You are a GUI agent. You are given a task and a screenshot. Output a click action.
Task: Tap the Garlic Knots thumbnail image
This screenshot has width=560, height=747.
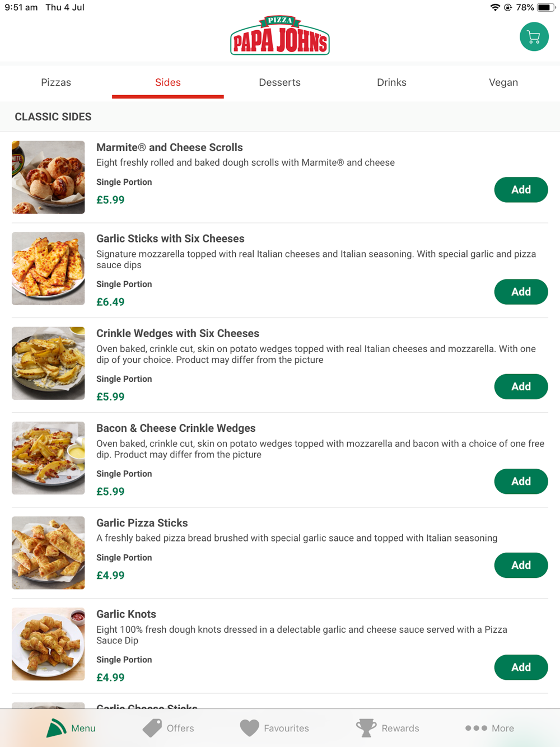[48, 644]
